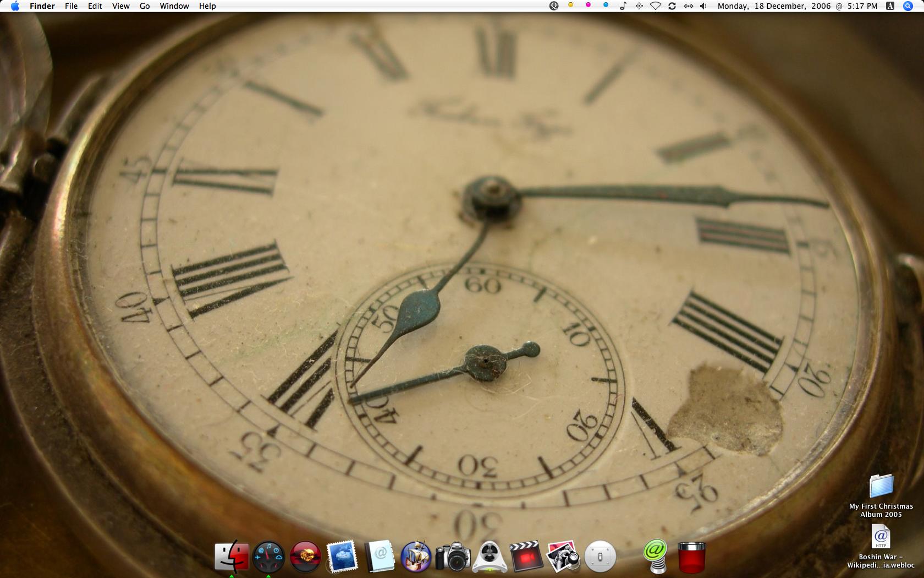Screen dimensions: 924x578
Task: Open the Edit menu
Action: [x=95, y=6]
